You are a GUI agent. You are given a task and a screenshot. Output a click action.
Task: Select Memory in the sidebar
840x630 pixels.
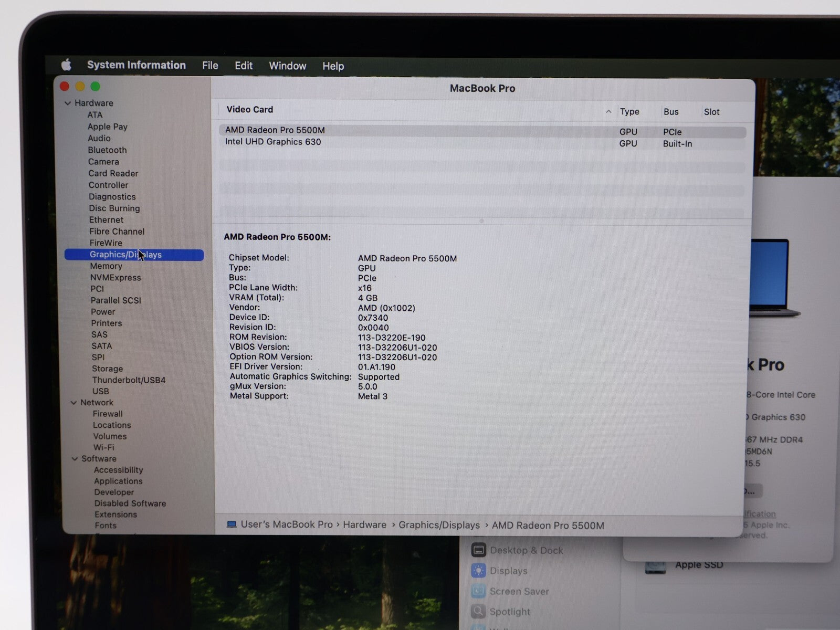pyautogui.click(x=106, y=266)
